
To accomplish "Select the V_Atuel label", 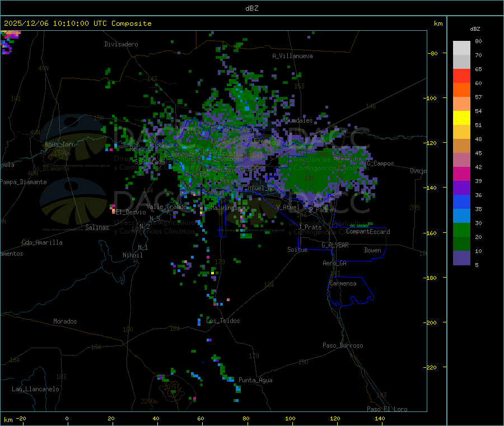I will click(x=288, y=207).
